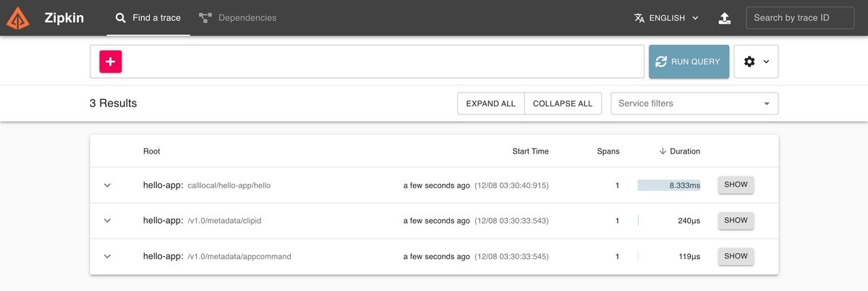The width and height of the screenshot is (868, 291).
Task: Switch to the Dependencies tab
Action: pos(237,17)
